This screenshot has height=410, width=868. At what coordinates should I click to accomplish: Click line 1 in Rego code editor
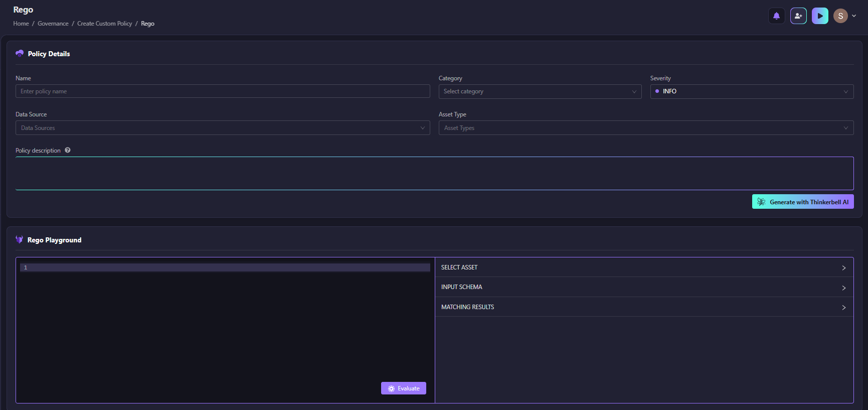point(225,267)
